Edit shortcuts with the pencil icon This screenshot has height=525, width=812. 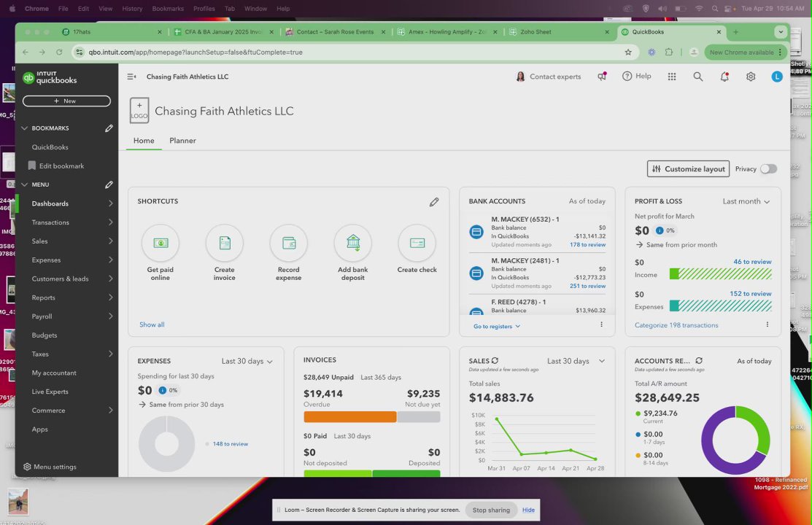coord(434,202)
